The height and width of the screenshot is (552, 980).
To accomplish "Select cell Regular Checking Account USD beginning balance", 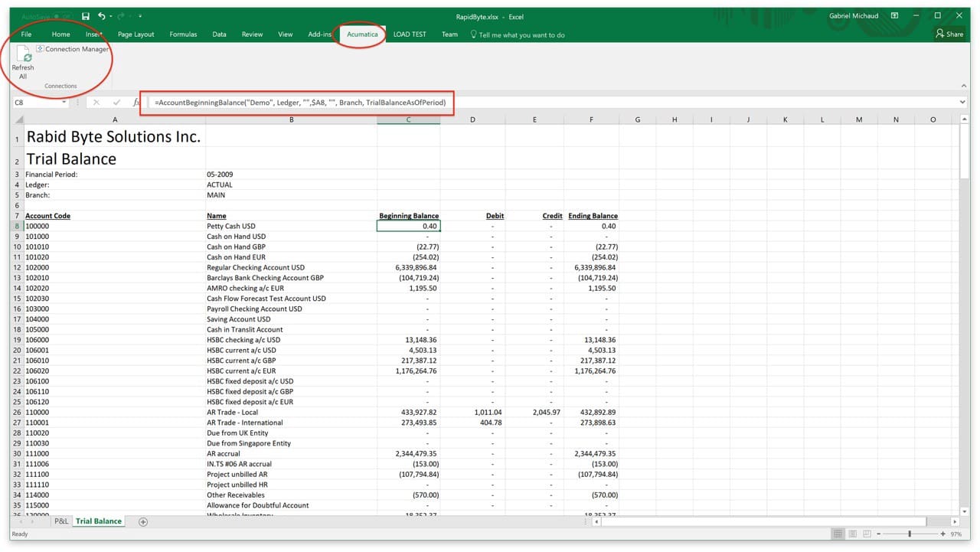I will pos(408,268).
